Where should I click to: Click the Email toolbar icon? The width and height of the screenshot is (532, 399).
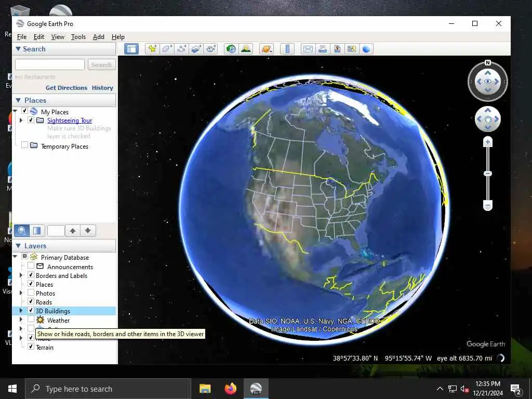[308, 49]
